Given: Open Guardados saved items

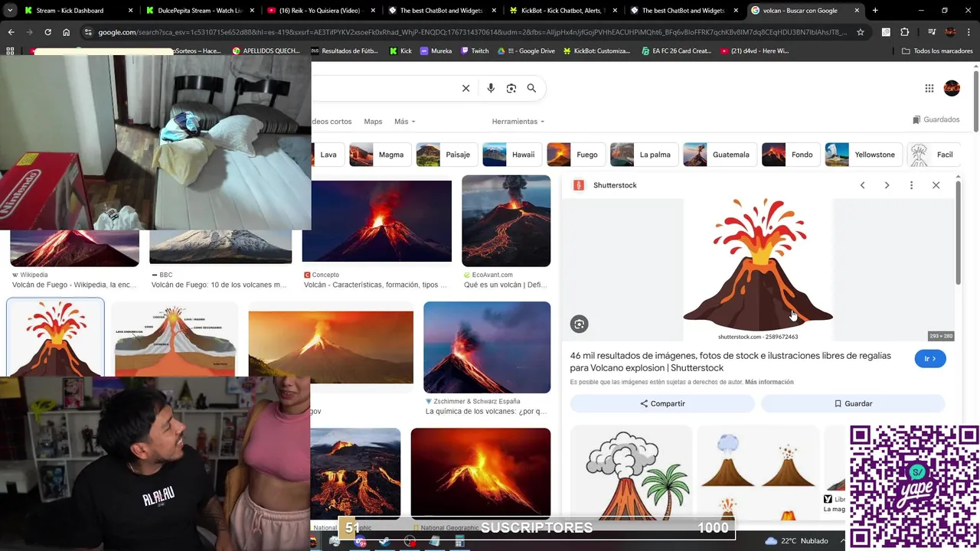Looking at the screenshot, I should click(936, 120).
